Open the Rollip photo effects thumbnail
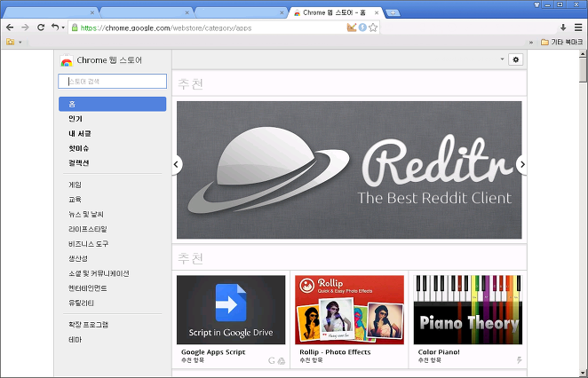This screenshot has height=378, width=588. (x=349, y=310)
